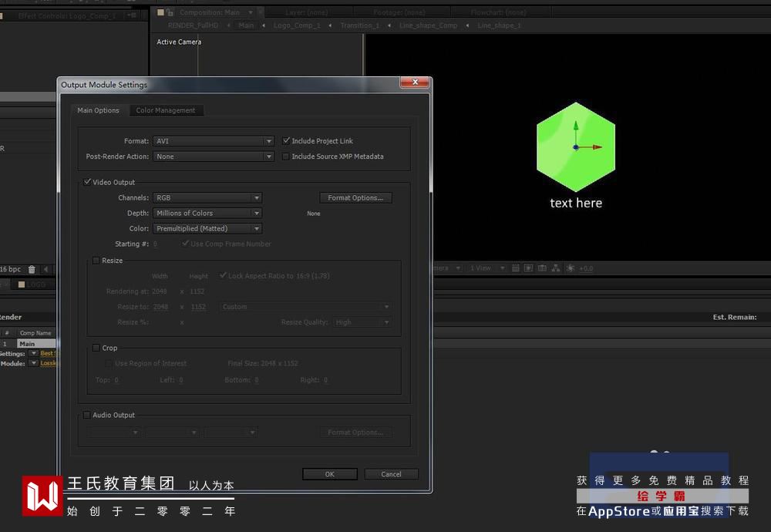Toggle the Include Project Link checkbox
The height and width of the screenshot is (532, 771).
click(x=286, y=140)
